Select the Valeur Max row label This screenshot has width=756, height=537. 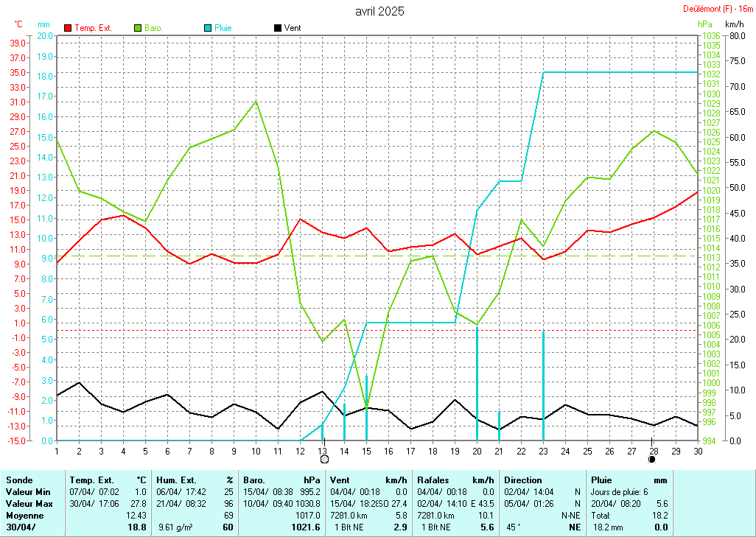pyautogui.click(x=27, y=503)
